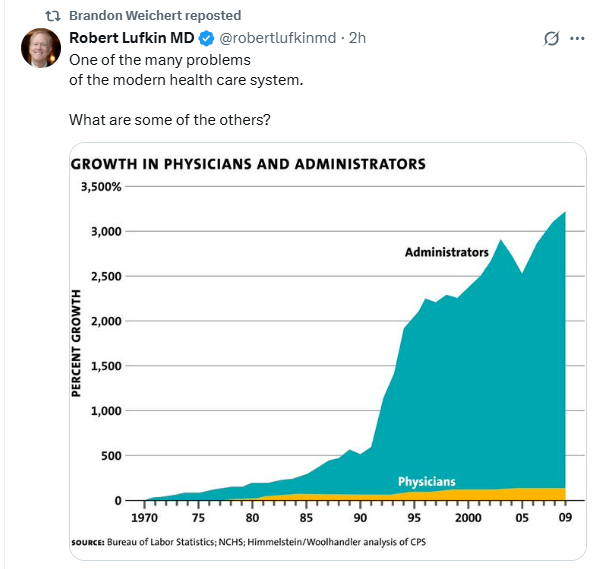The image size is (601, 569).
Task: Open Robert Lufkin MD display name
Action: point(132,38)
